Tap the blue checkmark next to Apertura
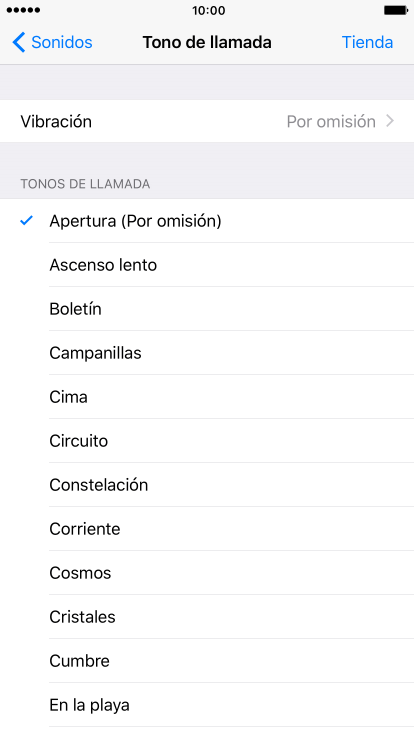Image resolution: width=414 pixels, height=736 pixels. (27, 220)
